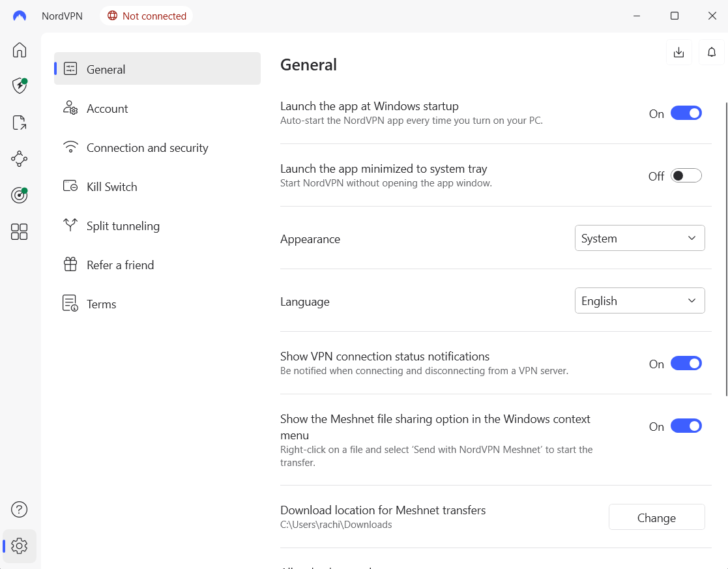Turn off VPN connection status notifications
Viewport: 728px width, 569px height.
686,364
